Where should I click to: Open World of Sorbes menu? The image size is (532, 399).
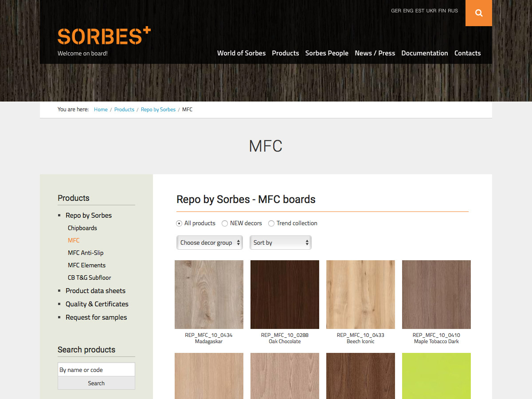pos(242,53)
